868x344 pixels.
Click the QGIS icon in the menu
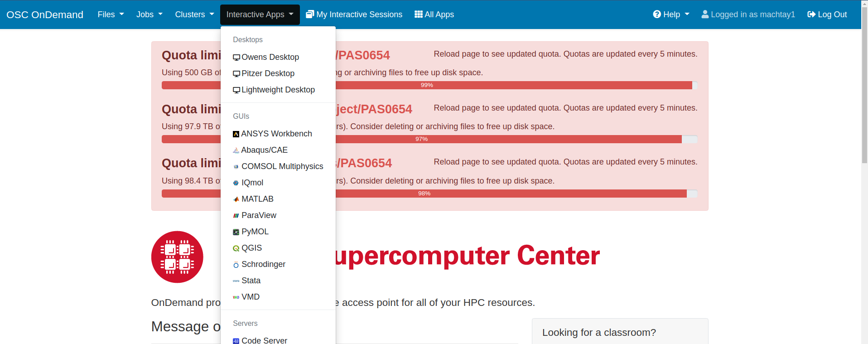point(236,248)
